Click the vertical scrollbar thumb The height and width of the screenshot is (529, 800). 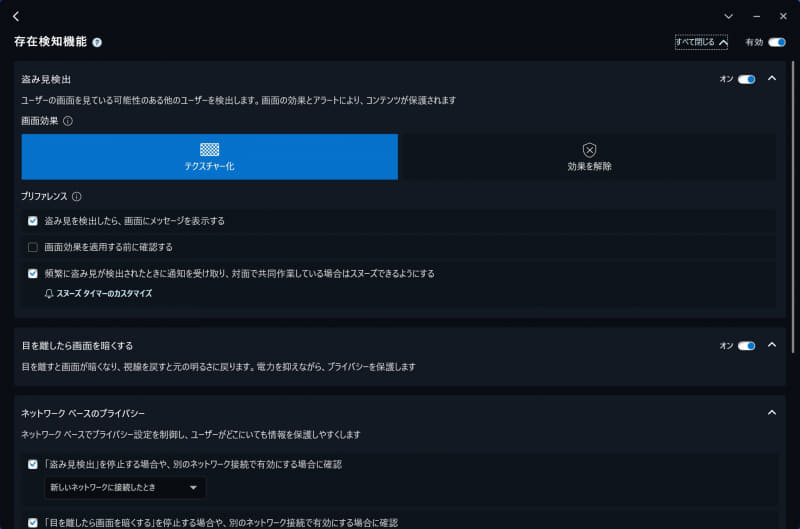pyautogui.click(x=792, y=207)
